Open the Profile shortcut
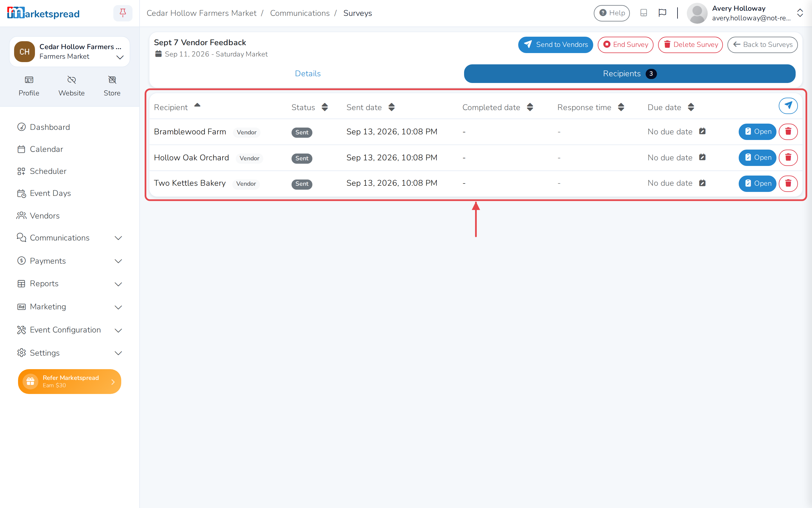 pos(29,86)
